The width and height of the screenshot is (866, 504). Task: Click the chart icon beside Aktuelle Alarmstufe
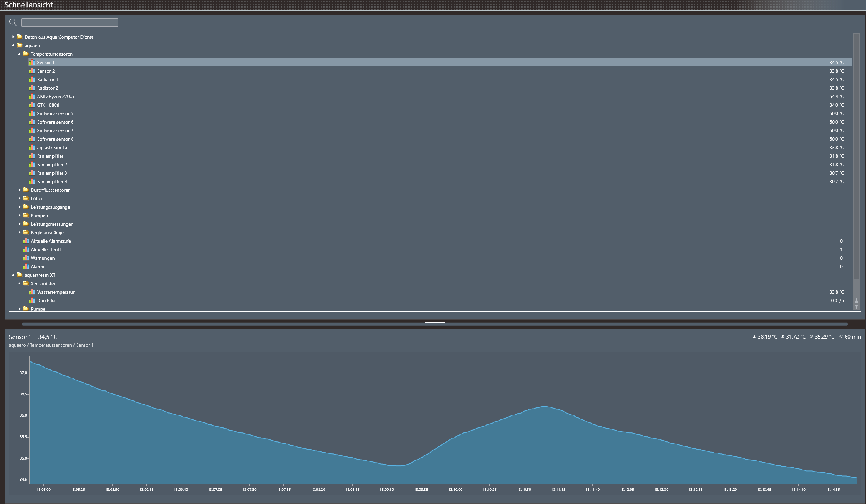(x=26, y=241)
